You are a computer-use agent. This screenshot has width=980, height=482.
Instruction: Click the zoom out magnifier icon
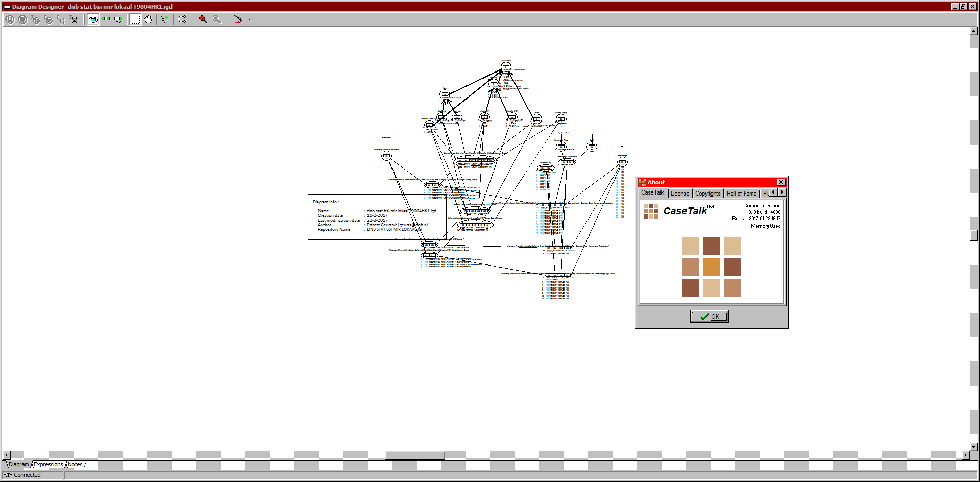(217, 19)
